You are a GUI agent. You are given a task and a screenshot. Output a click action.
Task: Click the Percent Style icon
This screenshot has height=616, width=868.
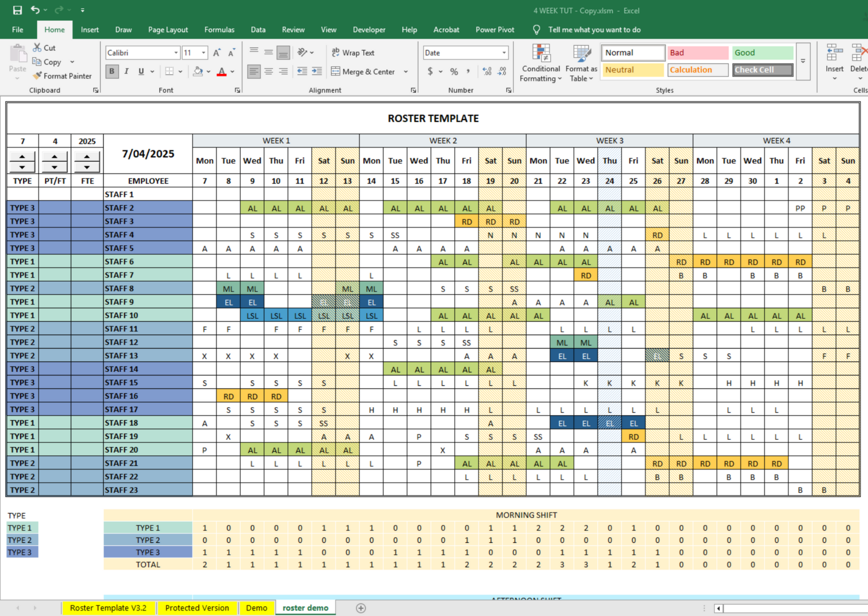pos(454,71)
